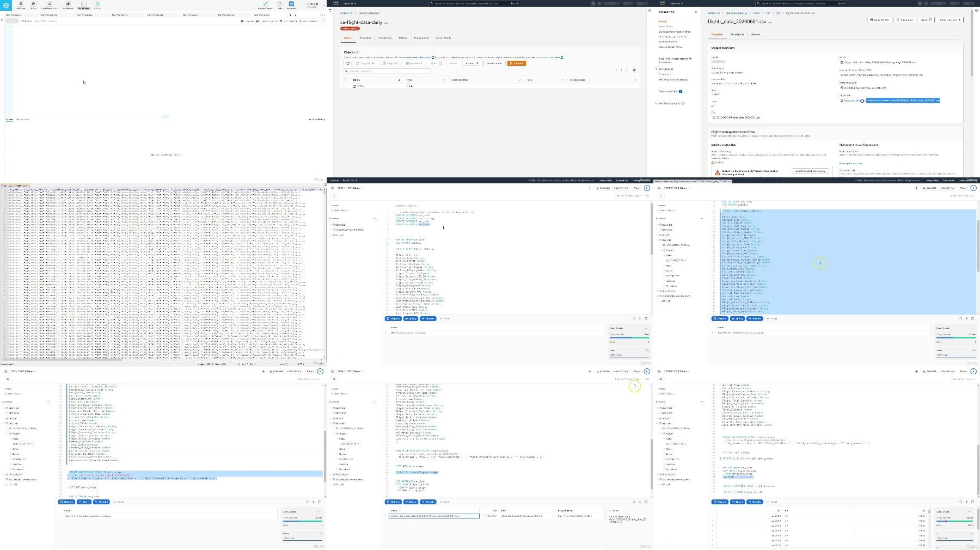980x550 pixels.
Task: Open the objects table preferences gear icon
Action: point(634,70)
